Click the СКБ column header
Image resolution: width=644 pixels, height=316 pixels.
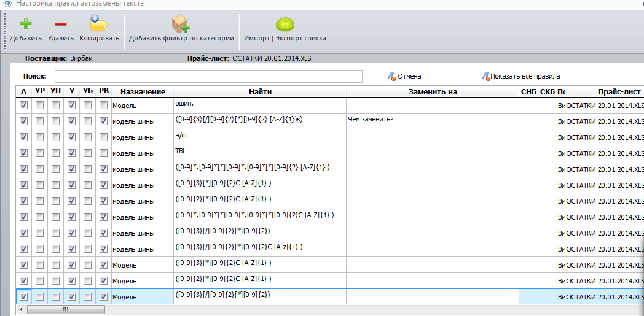pos(548,92)
